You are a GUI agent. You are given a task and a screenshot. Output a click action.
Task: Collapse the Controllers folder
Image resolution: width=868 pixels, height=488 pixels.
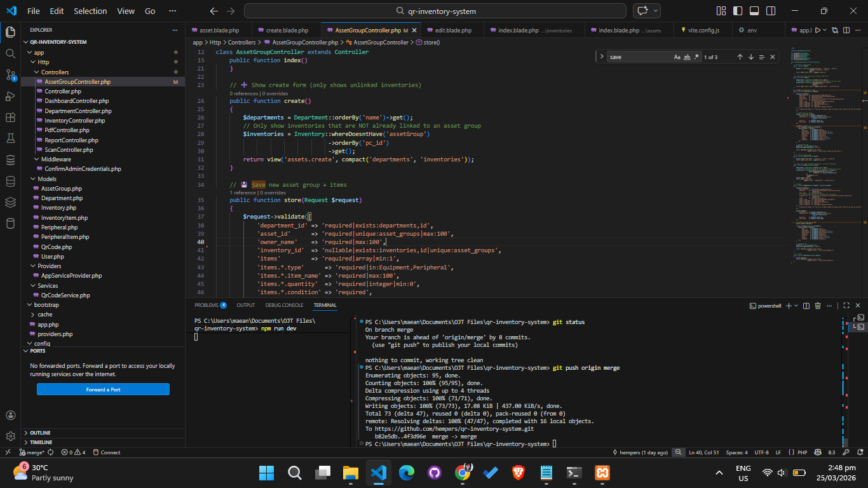(x=55, y=72)
